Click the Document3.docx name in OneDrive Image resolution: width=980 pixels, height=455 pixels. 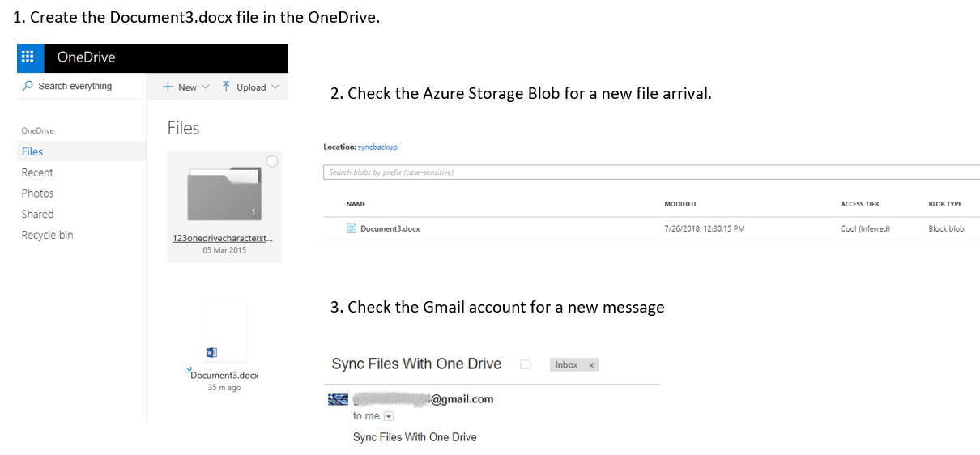[224, 375]
